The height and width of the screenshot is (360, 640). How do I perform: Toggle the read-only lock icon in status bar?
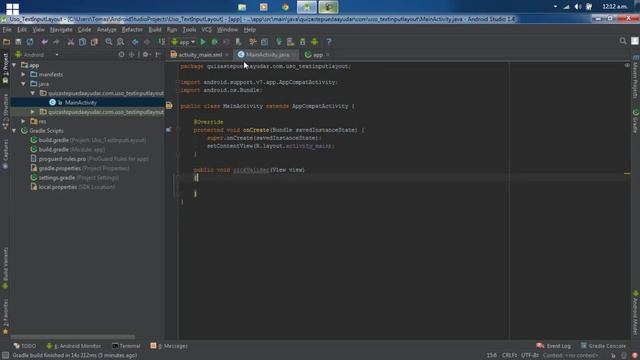tap(613, 356)
